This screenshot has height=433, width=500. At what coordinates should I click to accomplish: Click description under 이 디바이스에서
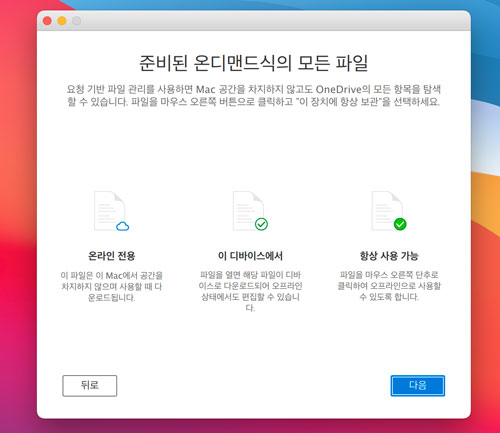coord(250,291)
